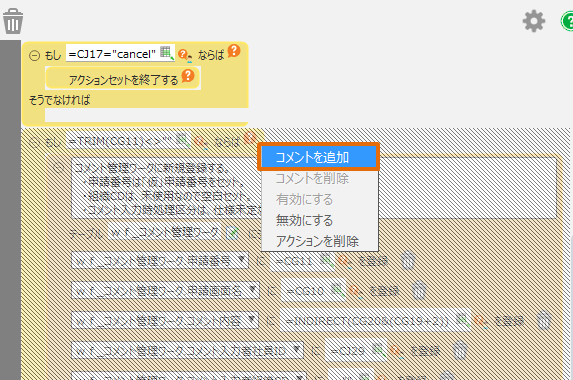Collapse the コメント管理ワーク comment block
Viewport: 573px width, 380px height.
pyautogui.click(x=58, y=167)
